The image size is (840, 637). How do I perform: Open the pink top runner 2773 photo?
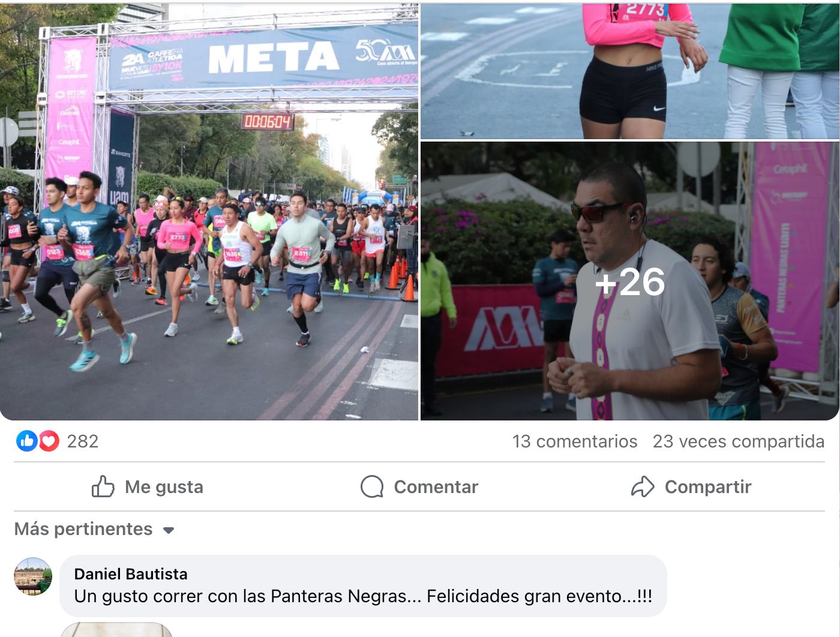630,71
